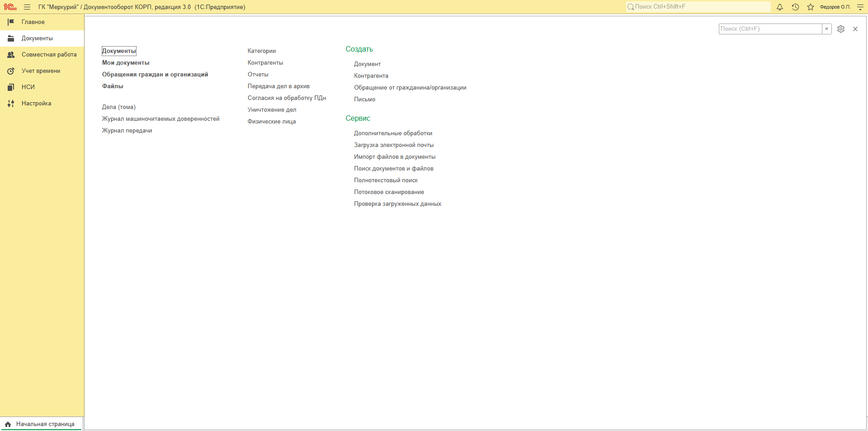Open Контрагенты list
The width and height of the screenshot is (868, 431).
click(x=265, y=63)
